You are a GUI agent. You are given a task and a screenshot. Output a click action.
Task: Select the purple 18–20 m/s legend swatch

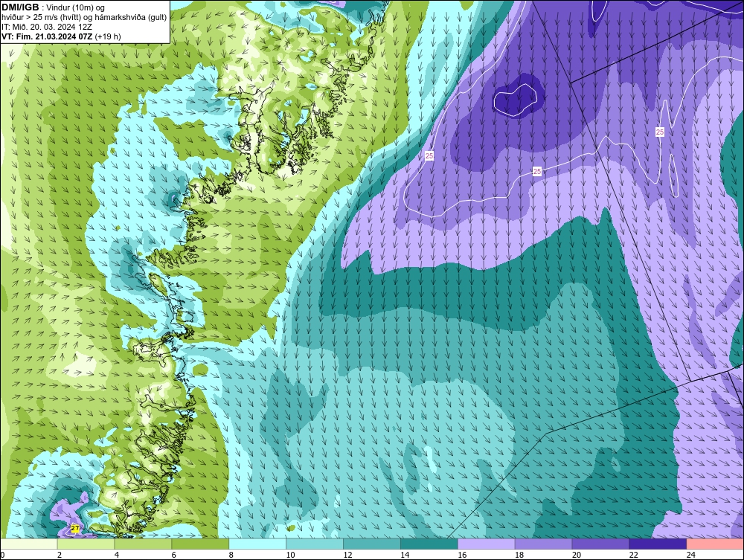pyautogui.click(x=543, y=544)
